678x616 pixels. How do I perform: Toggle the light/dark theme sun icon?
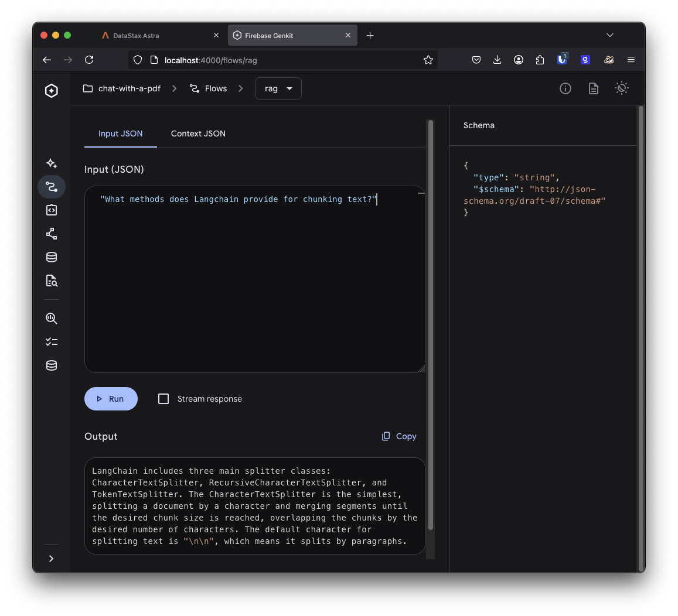[621, 88]
